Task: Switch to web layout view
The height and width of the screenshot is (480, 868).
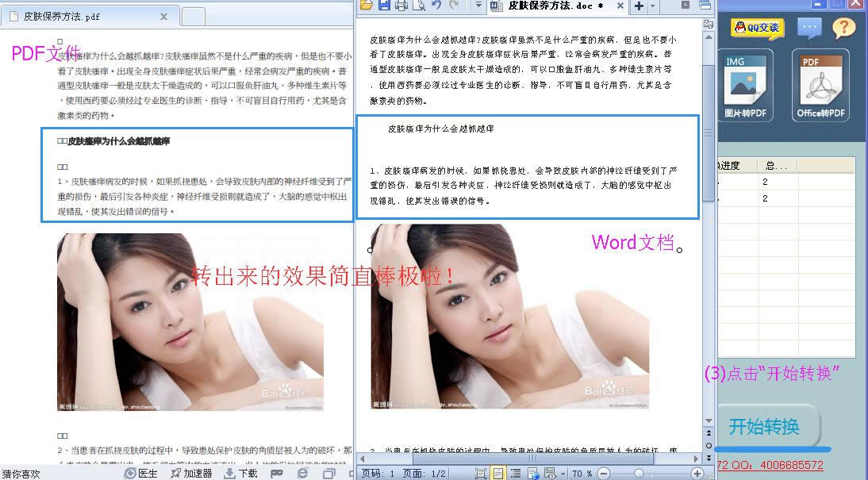Action: pos(532,474)
